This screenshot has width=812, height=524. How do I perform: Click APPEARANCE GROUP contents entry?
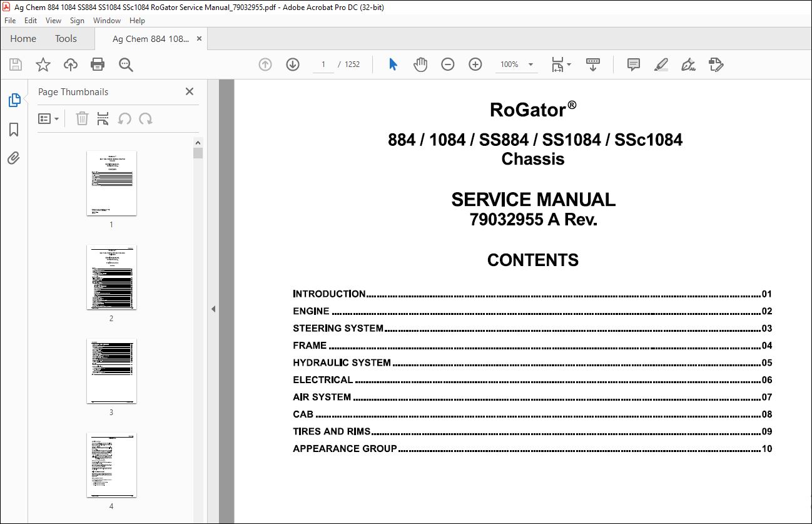pos(532,449)
